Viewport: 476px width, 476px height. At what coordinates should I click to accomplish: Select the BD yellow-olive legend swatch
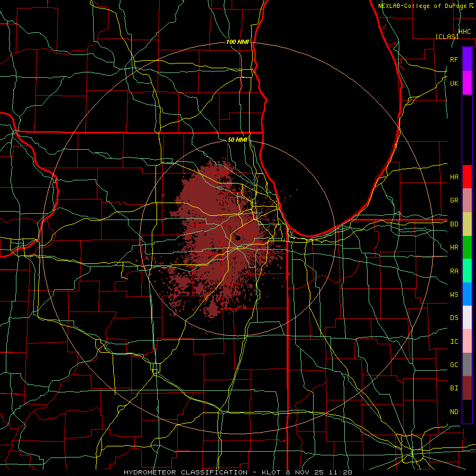[467, 224]
